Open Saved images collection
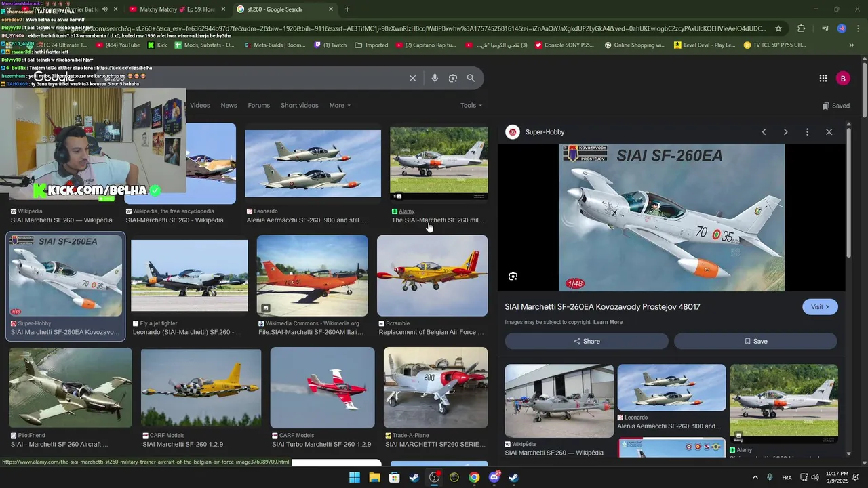The height and width of the screenshot is (488, 868). tap(835, 106)
